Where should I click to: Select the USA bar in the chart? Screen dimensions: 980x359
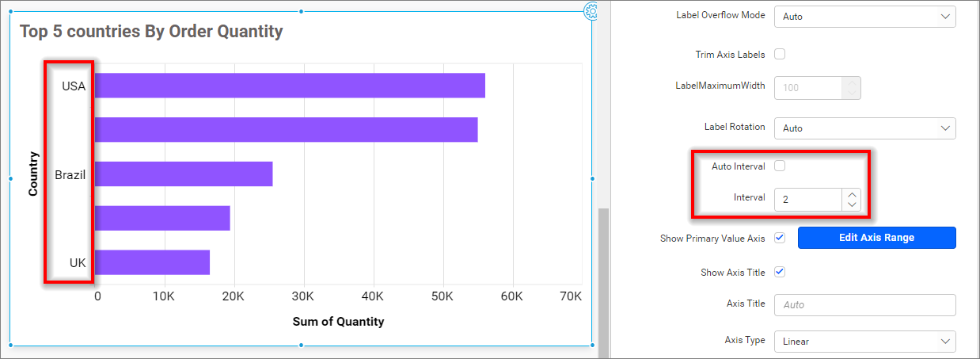click(x=289, y=86)
